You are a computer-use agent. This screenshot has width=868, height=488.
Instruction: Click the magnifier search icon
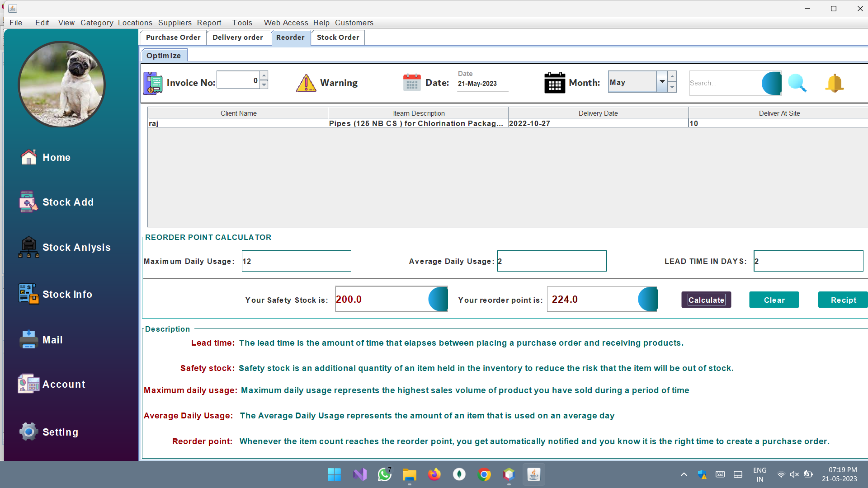click(797, 83)
